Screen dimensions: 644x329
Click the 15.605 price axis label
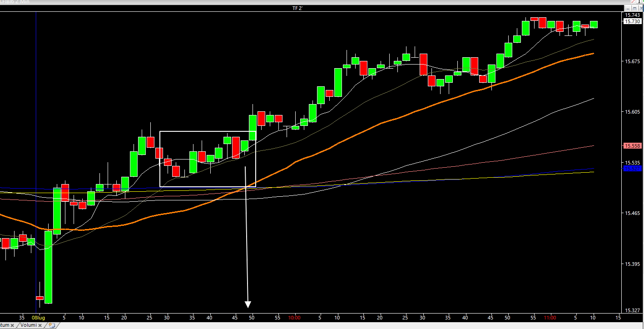click(633, 112)
